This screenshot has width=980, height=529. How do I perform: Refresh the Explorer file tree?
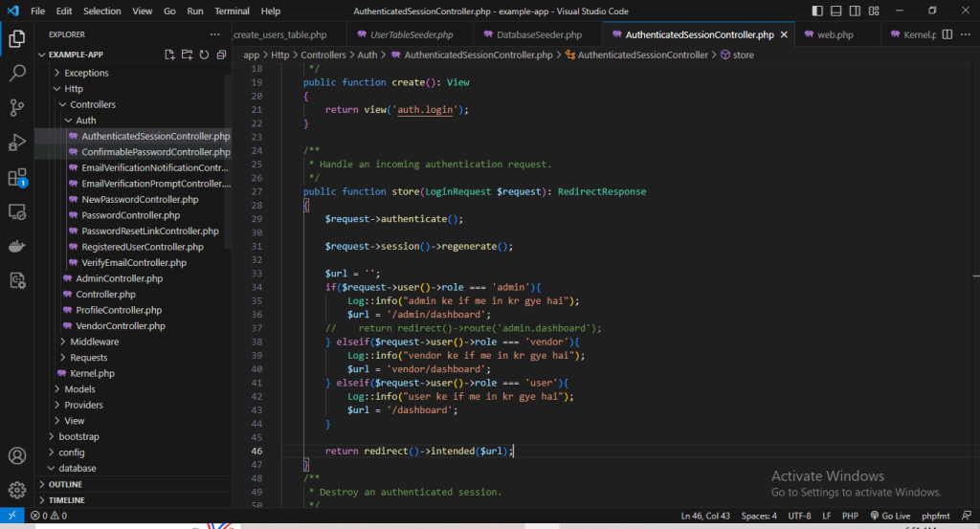click(204, 55)
